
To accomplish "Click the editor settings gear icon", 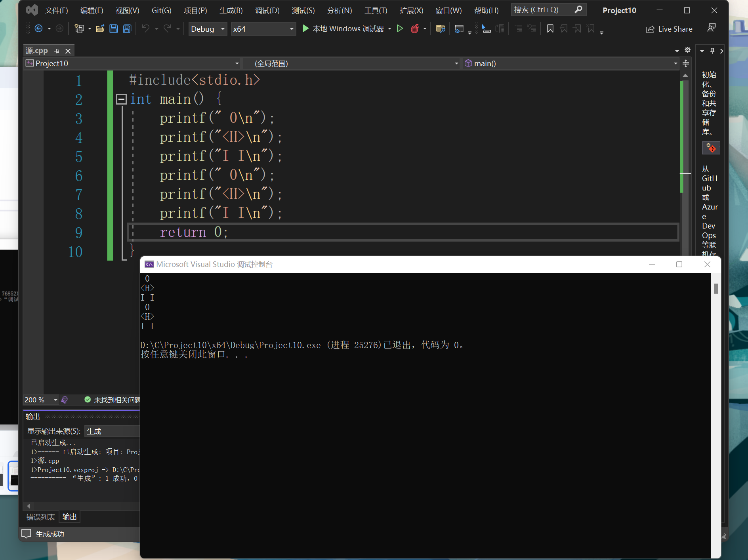I will [x=687, y=50].
